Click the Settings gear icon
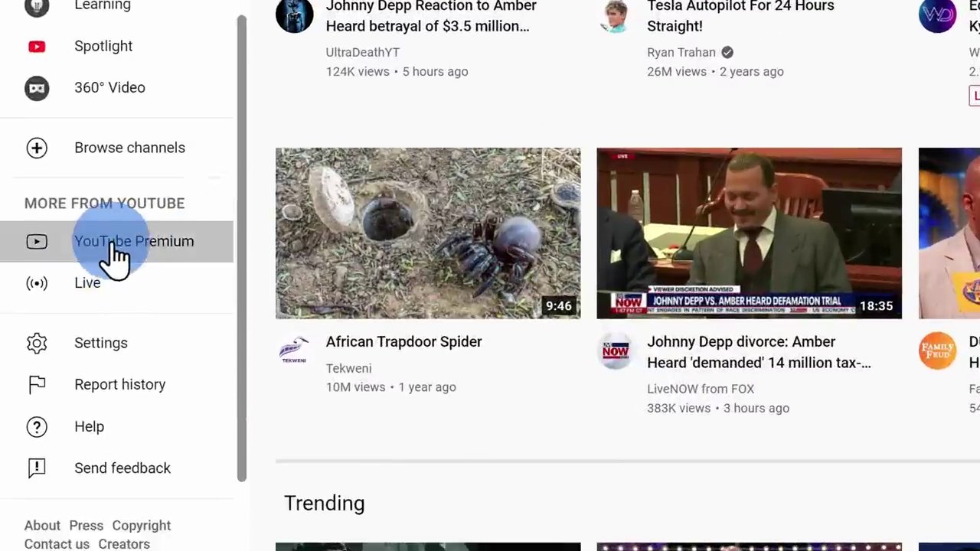 point(36,343)
